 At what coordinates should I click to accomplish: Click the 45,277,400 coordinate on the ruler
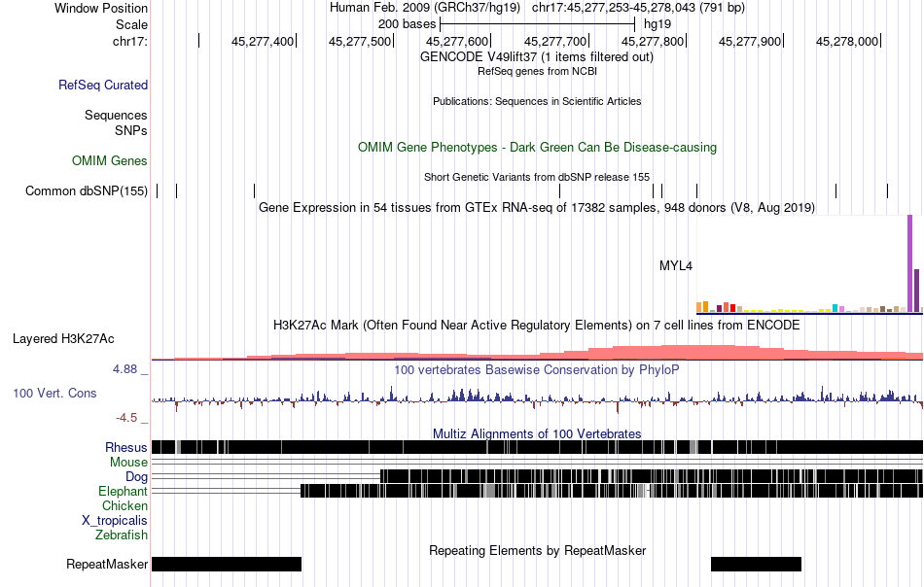point(263,41)
